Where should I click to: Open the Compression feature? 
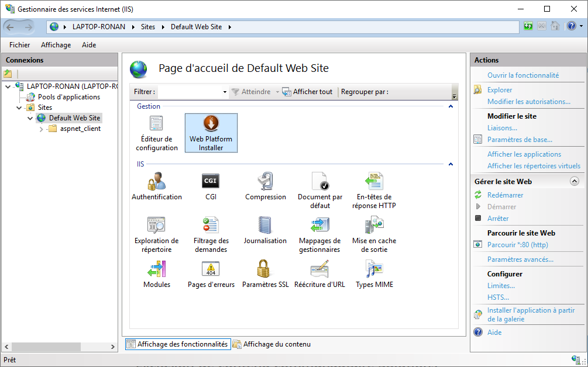[x=265, y=186]
